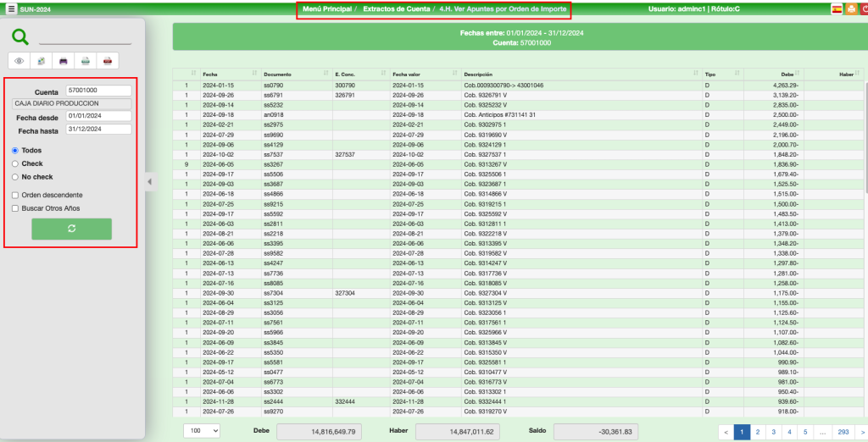
Task: Click the Spanish flag language icon
Action: (x=837, y=9)
